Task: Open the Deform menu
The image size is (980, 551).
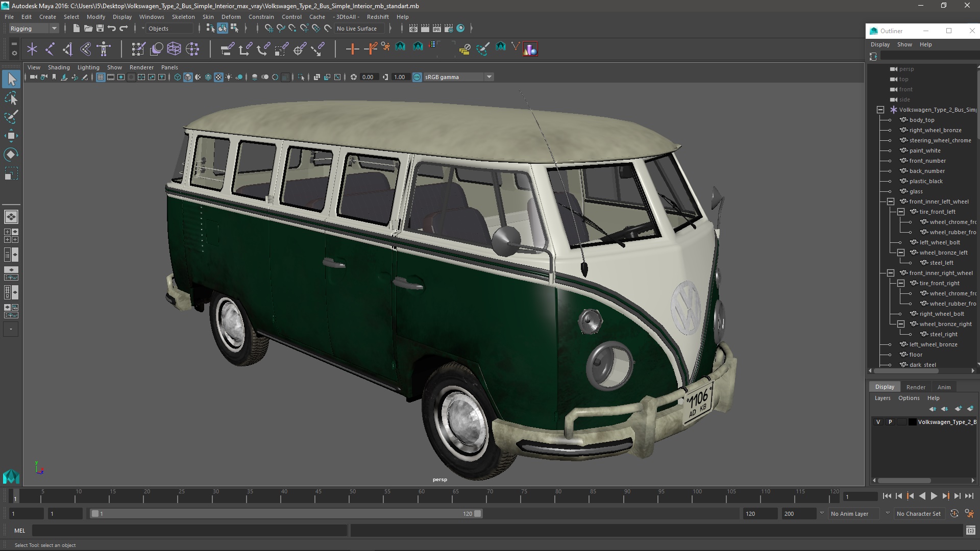Action: point(231,17)
